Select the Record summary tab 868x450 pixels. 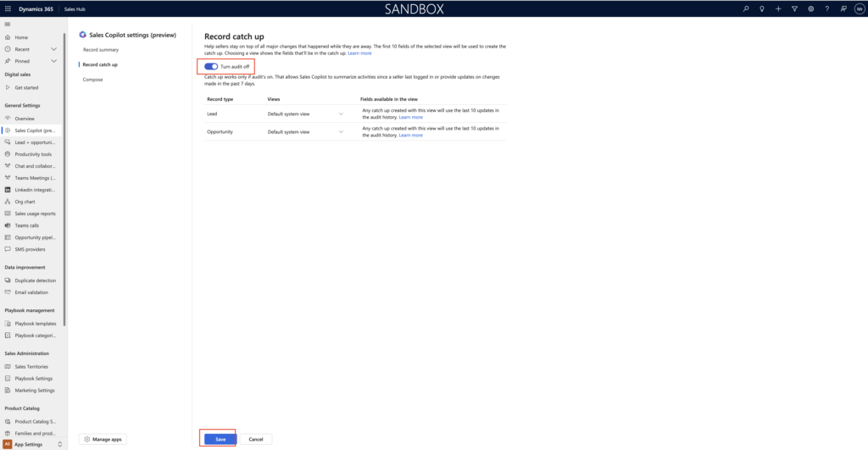[x=101, y=50]
